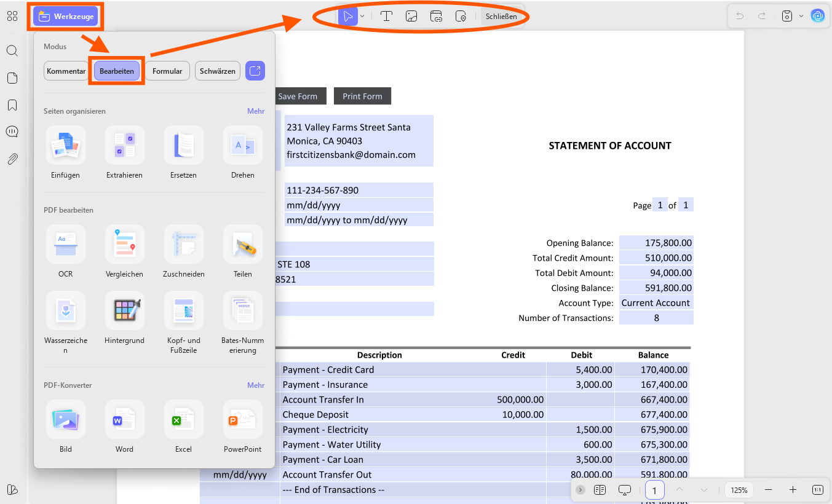Switch to Schwärzen mode
The image size is (832, 504).
point(218,71)
